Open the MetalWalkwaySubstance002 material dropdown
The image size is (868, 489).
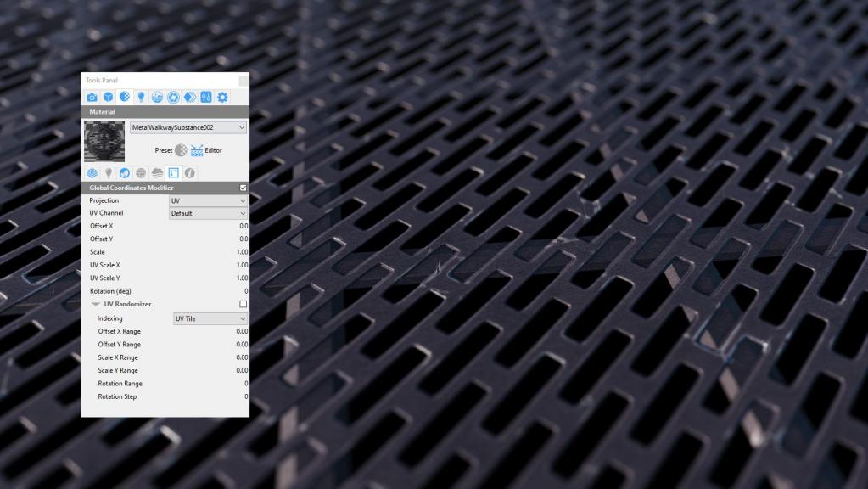coord(188,127)
